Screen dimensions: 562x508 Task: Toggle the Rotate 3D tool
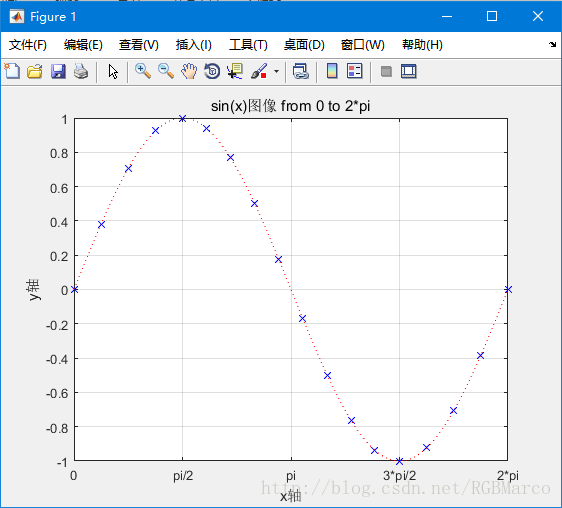pyautogui.click(x=212, y=71)
